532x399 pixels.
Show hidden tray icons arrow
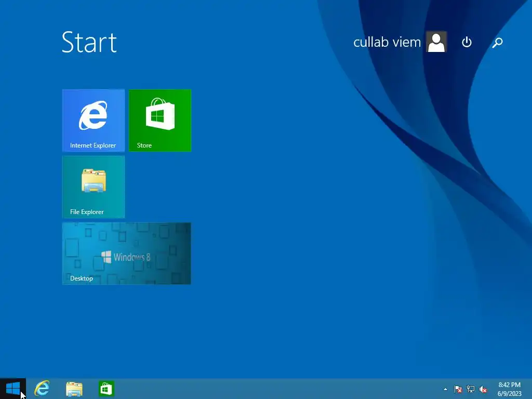click(x=445, y=389)
